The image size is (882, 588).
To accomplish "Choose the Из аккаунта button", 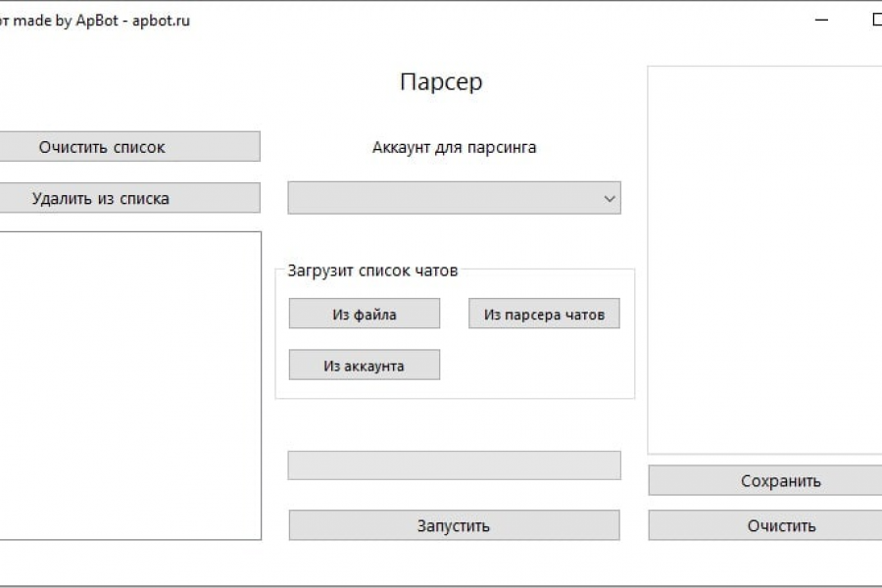I will tap(364, 366).
